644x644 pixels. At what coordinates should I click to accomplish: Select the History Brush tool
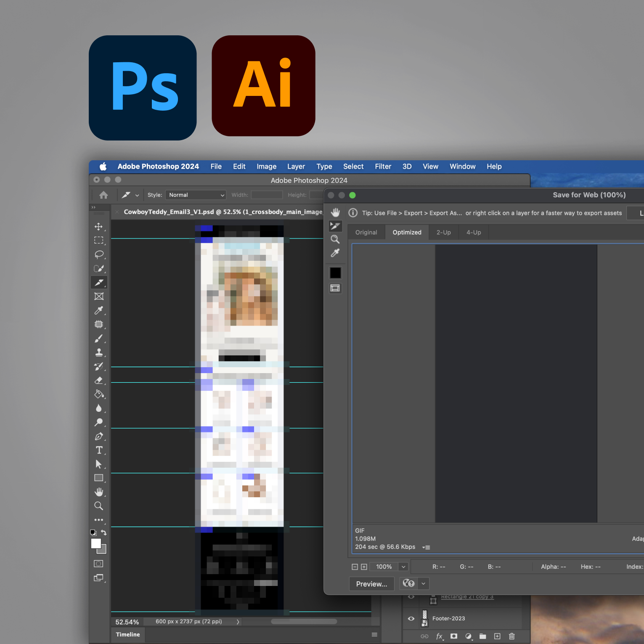99,366
